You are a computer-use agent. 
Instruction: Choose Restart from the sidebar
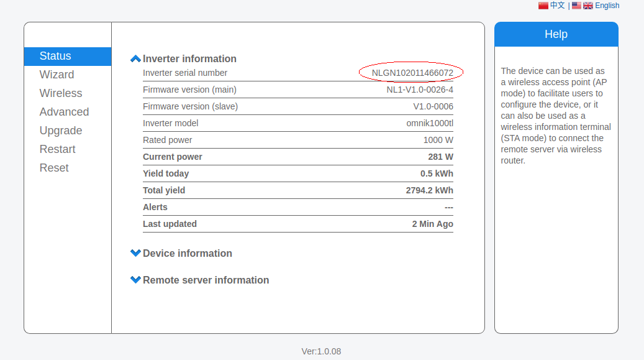point(57,149)
